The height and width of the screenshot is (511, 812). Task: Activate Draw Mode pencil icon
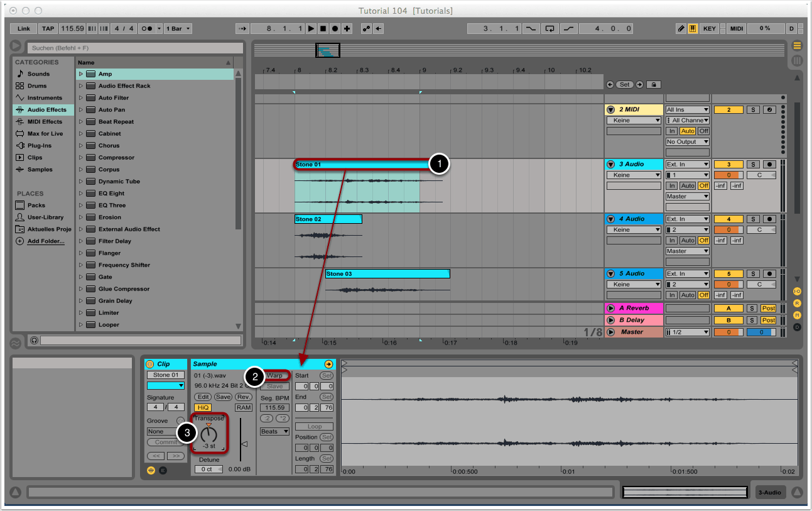click(x=681, y=28)
